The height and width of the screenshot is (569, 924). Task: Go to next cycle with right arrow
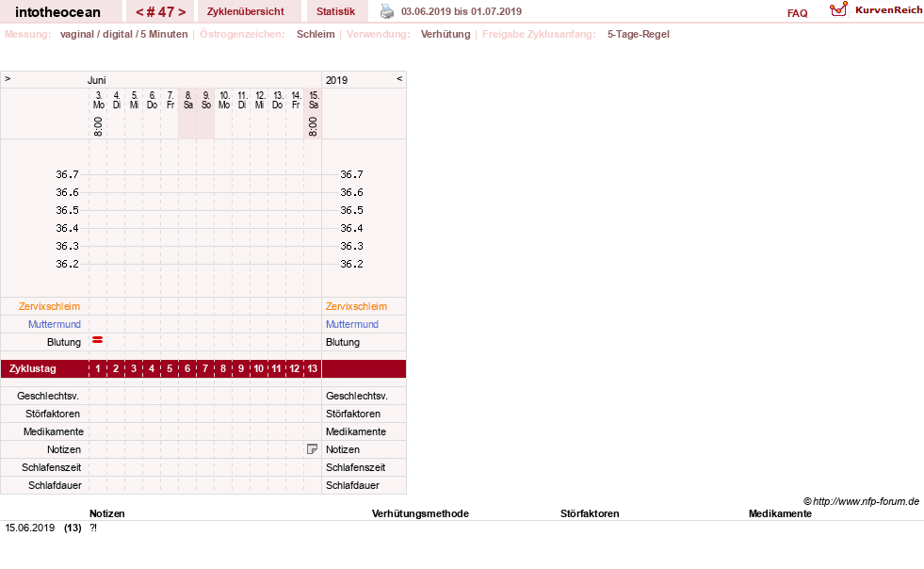[182, 12]
